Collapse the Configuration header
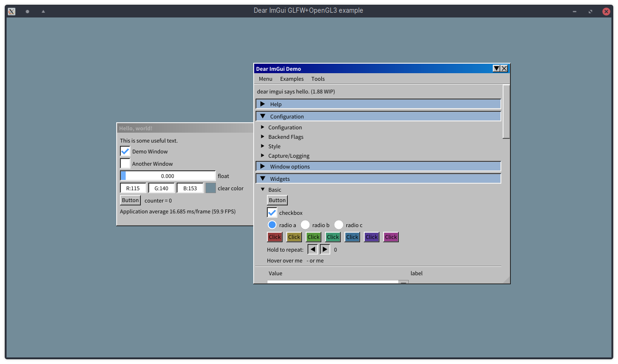The width and height of the screenshot is (618, 364). pyautogui.click(x=378, y=116)
